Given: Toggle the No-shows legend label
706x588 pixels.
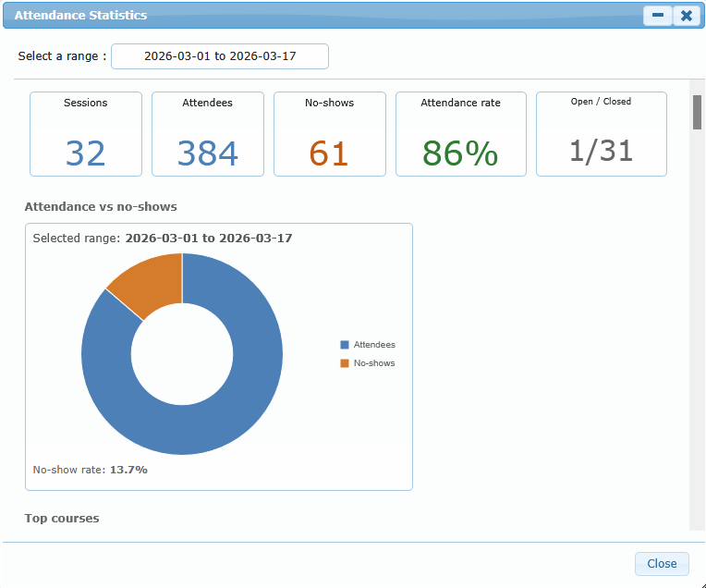Looking at the screenshot, I should click(374, 363).
